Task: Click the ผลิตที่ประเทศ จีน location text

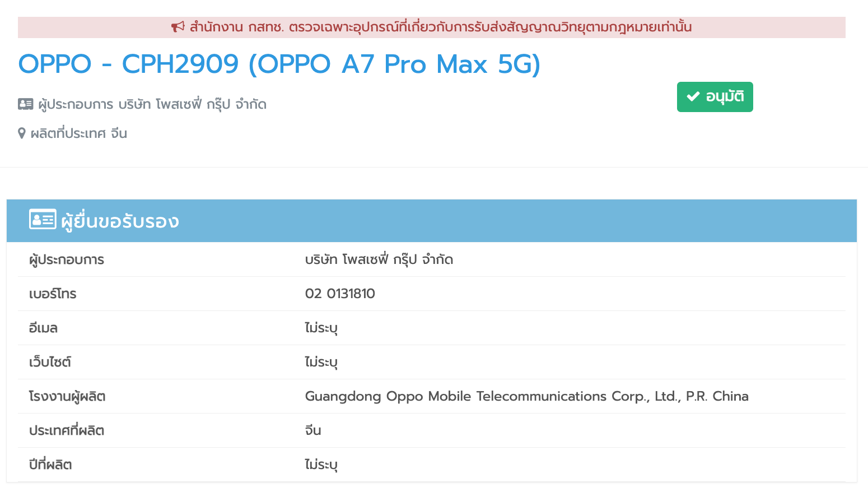Action: click(x=79, y=133)
